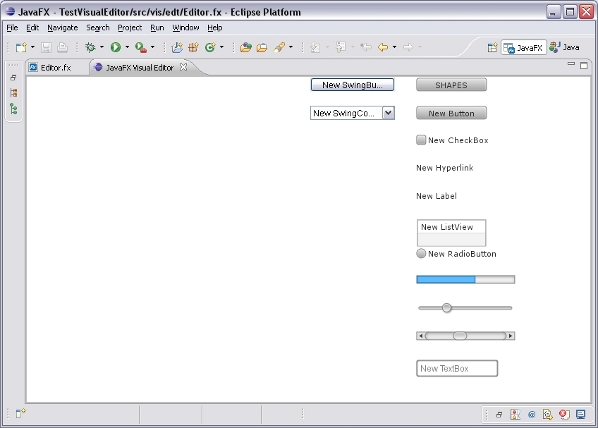
Task: Click the New wizard toolbar icon
Action: point(21,47)
